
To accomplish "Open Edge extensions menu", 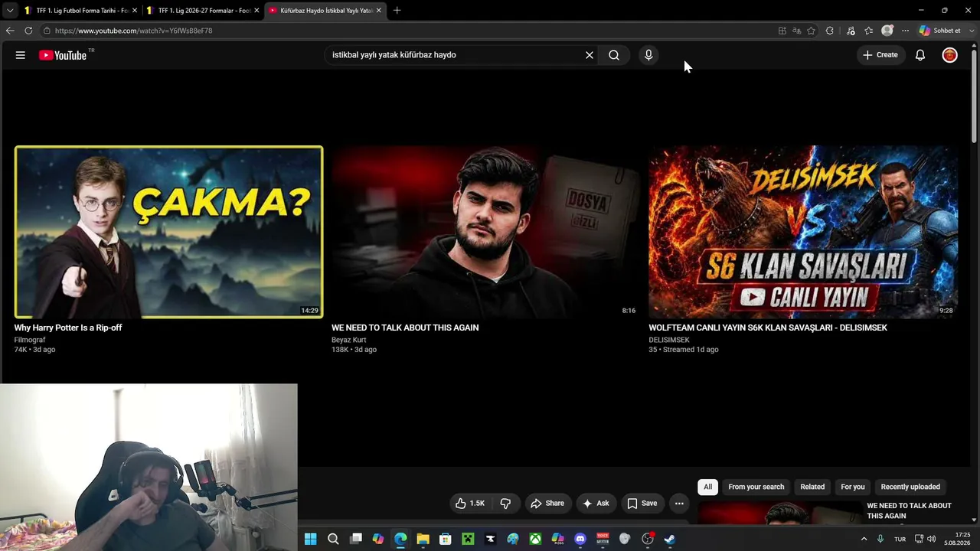I will (x=830, y=31).
